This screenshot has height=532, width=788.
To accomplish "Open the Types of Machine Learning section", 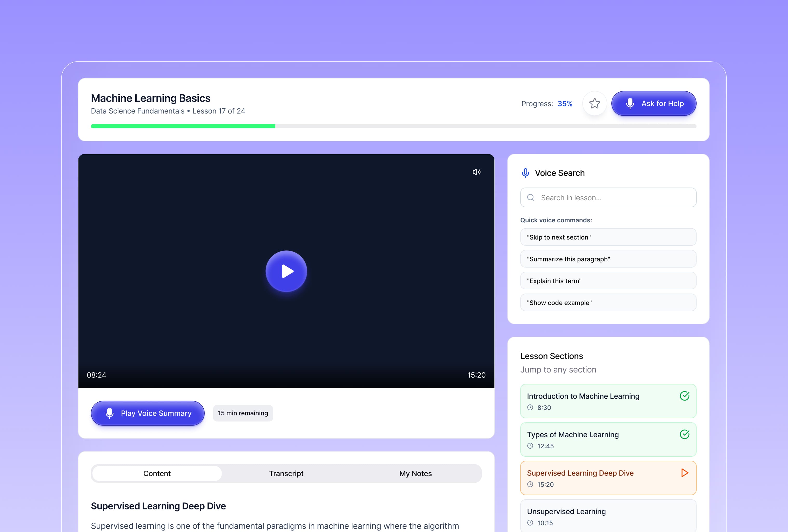I will [x=608, y=440].
